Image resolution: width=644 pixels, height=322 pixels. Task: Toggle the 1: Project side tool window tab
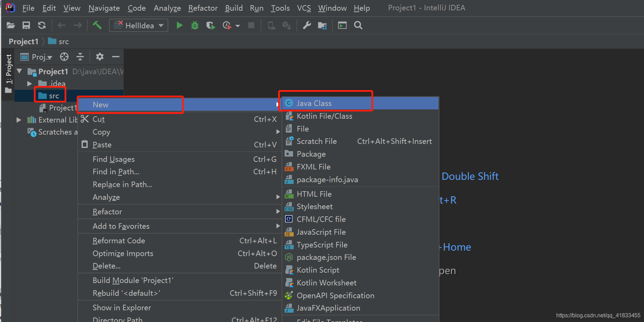9,74
